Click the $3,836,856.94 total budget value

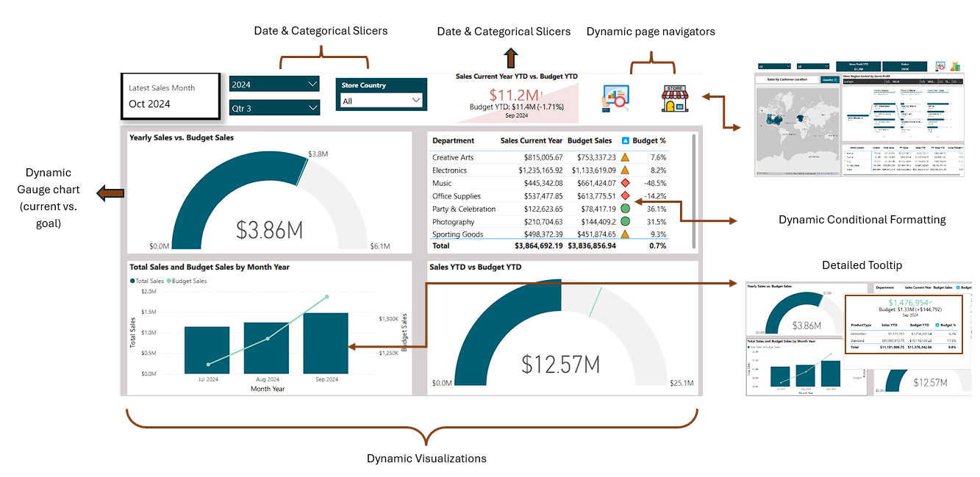pyautogui.click(x=592, y=245)
